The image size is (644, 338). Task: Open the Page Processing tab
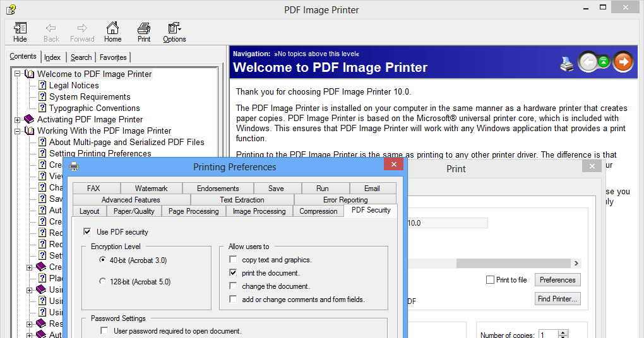[x=193, y=211]
